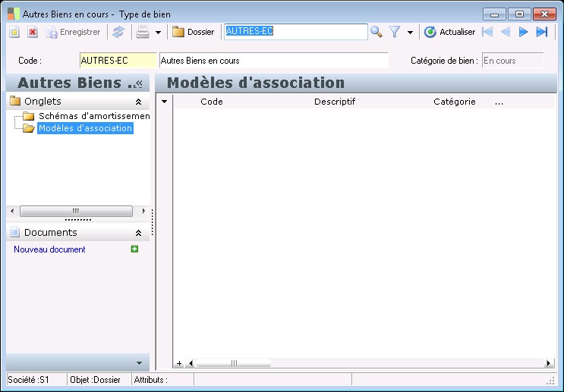Select Schémas d'amortissement tree item
This screenshot has height=392, width=564.
pyautogui.click(x=94, y=116)
